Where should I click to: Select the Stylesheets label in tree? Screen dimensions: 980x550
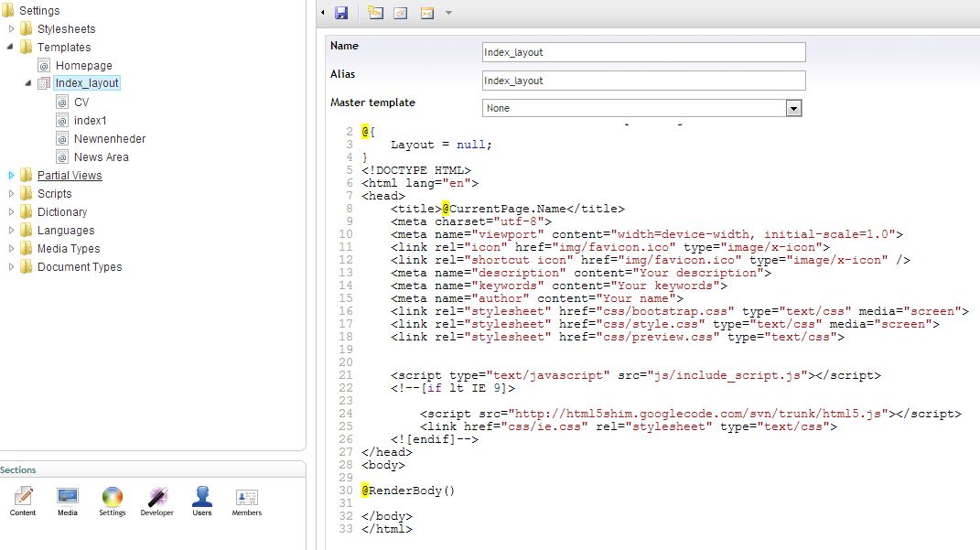(66, 28)
